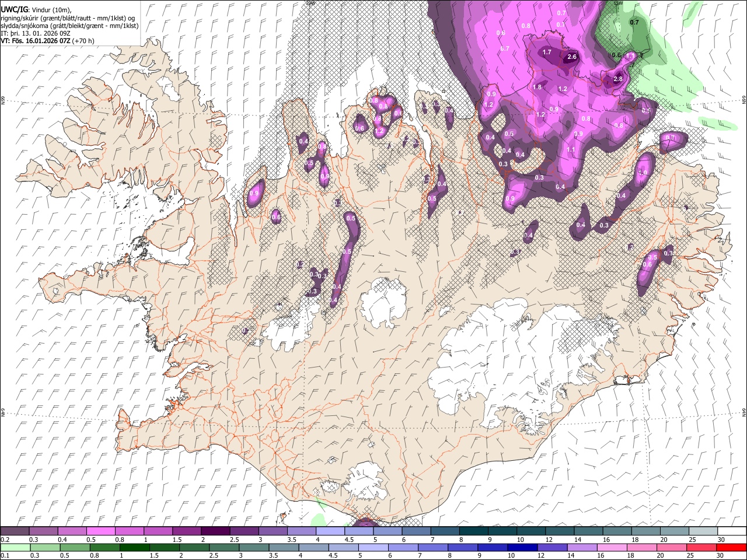The height and width of the screenshot is (560, 747).
Task: Select the white swatch at 30, upper legend
Action: (732, 531)
